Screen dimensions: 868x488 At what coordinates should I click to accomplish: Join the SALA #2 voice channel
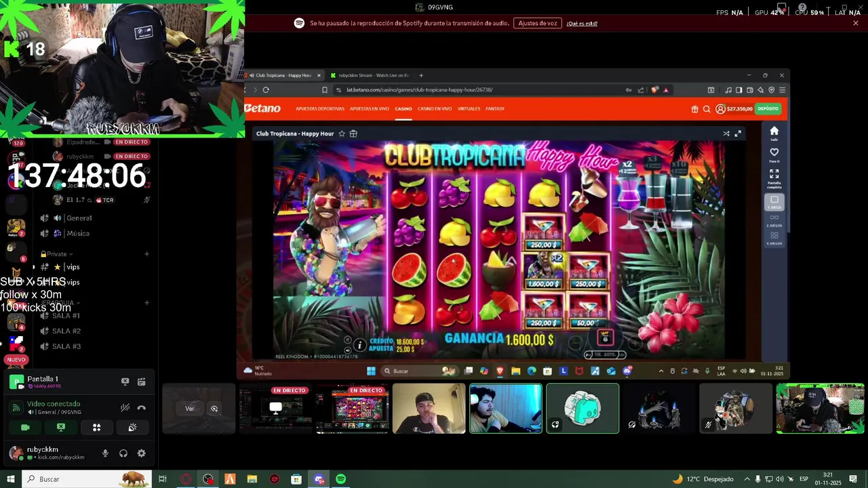[x=66, y=331]
